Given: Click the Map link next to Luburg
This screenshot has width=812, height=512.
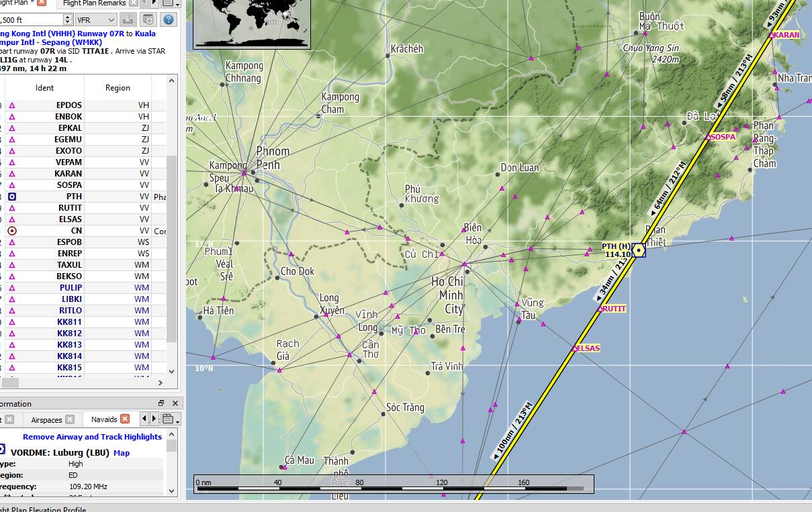Looking at the screenshot, I should click(122, 453).
